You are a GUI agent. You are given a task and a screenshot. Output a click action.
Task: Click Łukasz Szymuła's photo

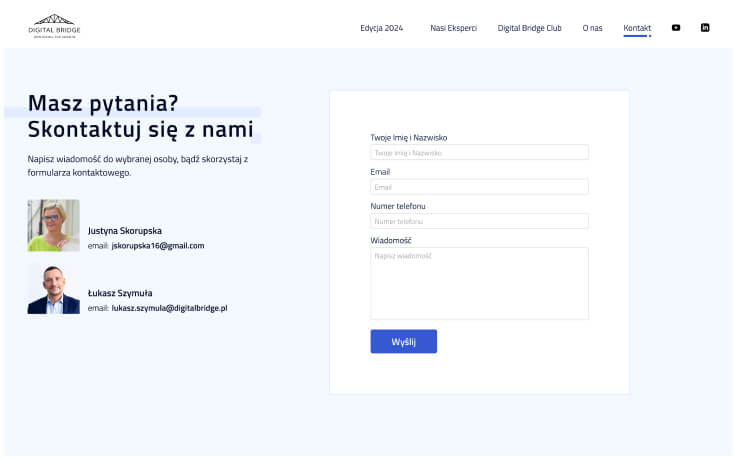[x=53, y=290]
